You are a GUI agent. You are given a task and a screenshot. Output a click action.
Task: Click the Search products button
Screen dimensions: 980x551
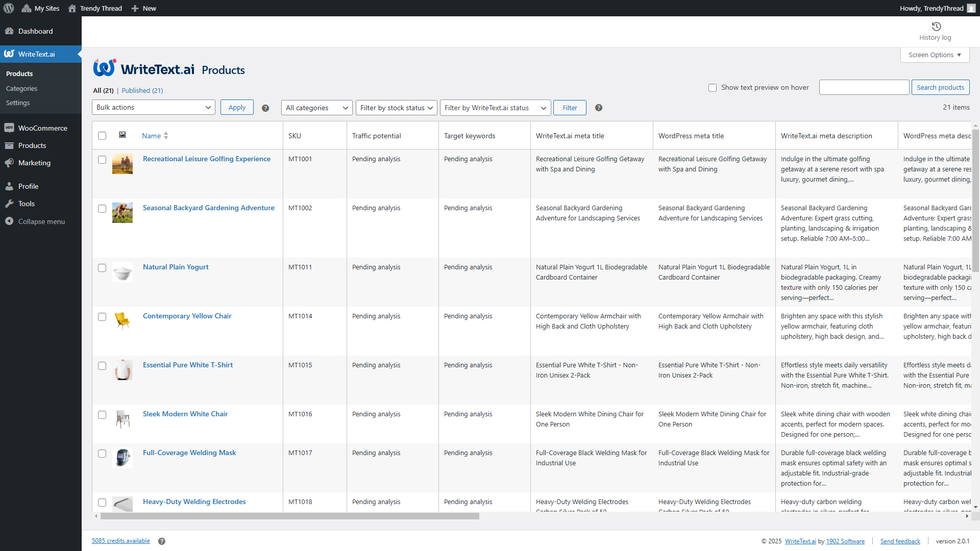pos(940,87)
